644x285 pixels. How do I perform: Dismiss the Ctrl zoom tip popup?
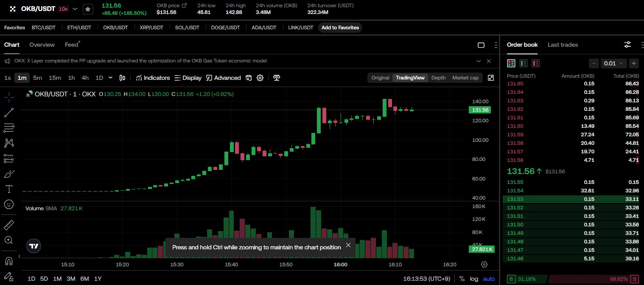348,245
